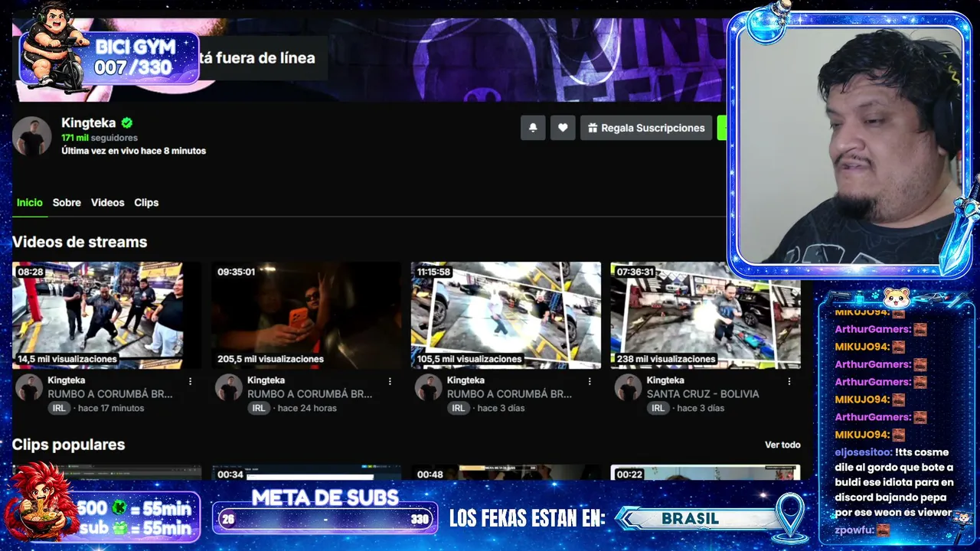The width and height of the screenshot is (980, 551).
Task: Click the notification bell button for Kingteka
Action: (533, 128)
